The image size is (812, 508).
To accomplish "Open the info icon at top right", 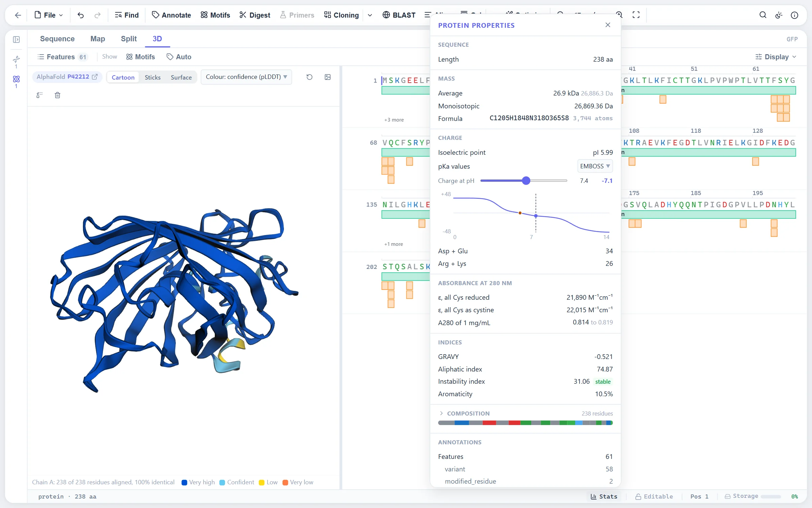I will click(x=794, y=15).
